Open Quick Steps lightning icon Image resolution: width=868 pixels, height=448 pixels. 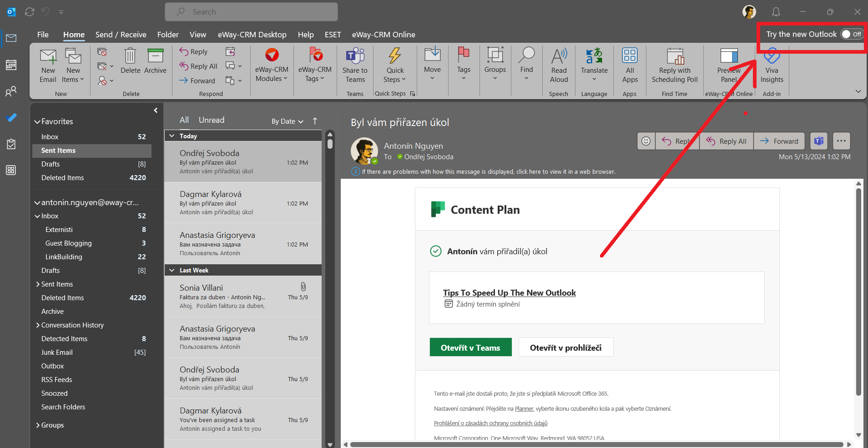(x=395, y=55)
